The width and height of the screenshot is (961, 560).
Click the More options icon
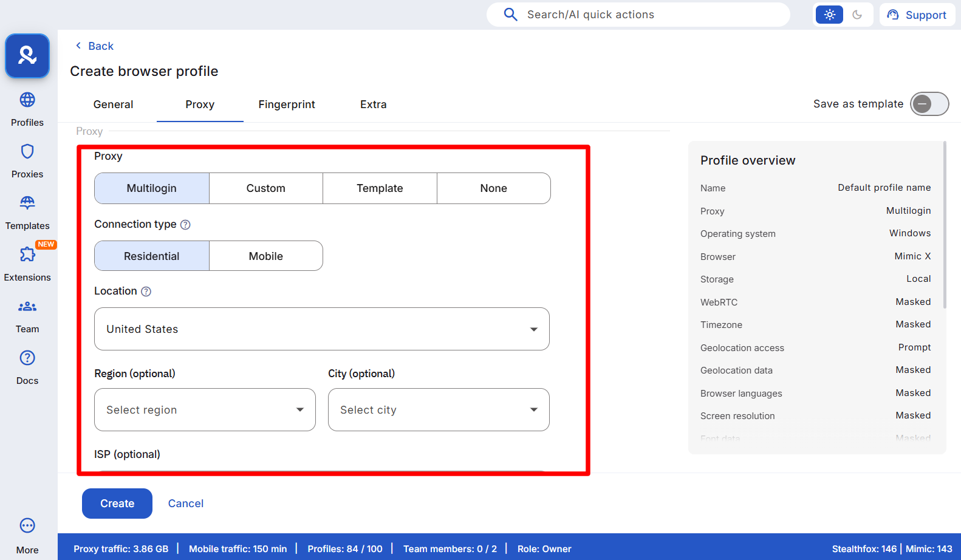[x=27, y=526]
